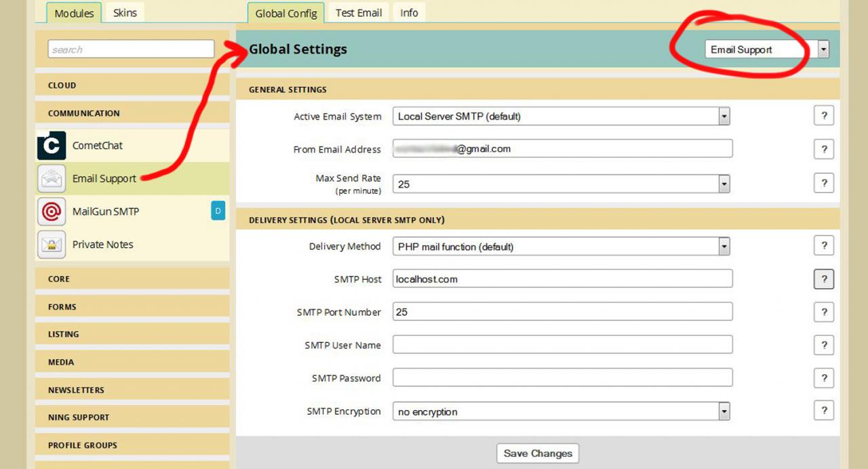Image resolution: width=868 pixels, height=469 pixels.
Task: Show help for Active Email System
Action: [824, 116]
